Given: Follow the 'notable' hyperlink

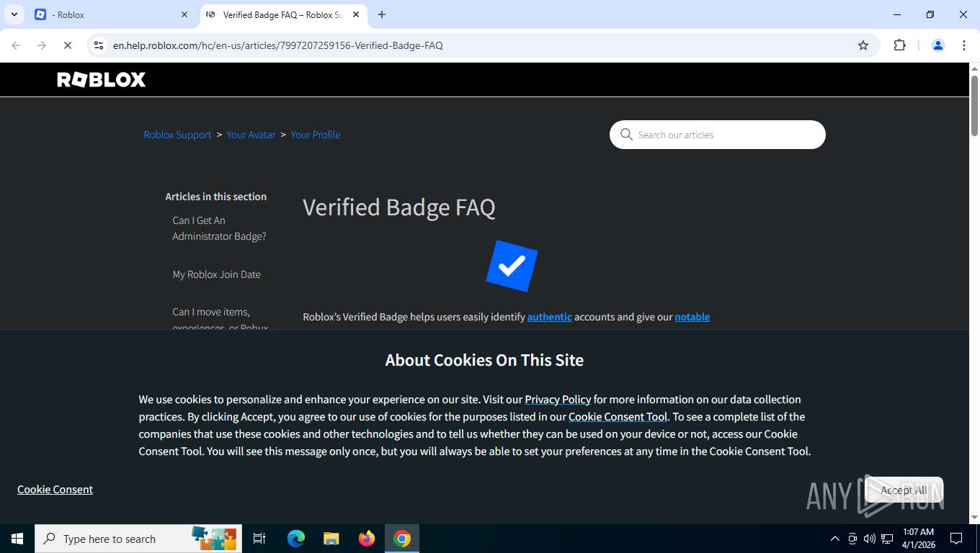Looking at the screenshot, I should [692, 317].
